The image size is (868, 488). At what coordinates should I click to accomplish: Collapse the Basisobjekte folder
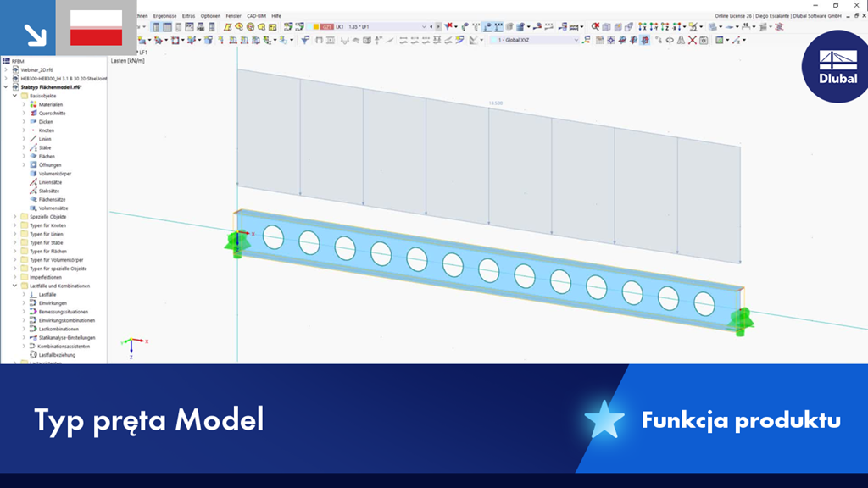click(x=15, y=96)
